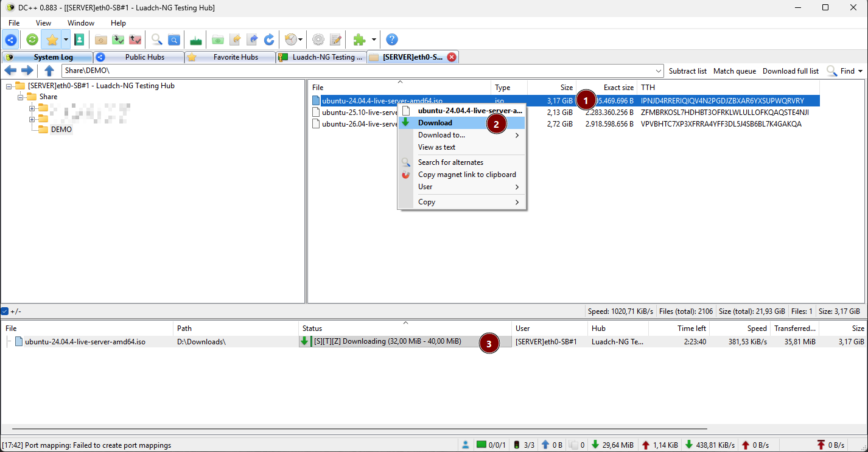Open the Download Queue toolbar icon

tap(101, 40)
